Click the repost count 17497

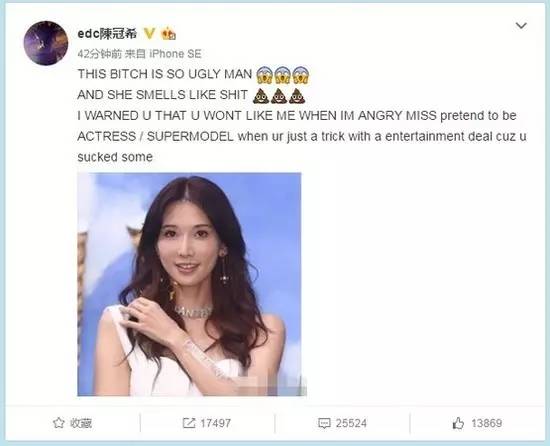(x=216, y=423)
